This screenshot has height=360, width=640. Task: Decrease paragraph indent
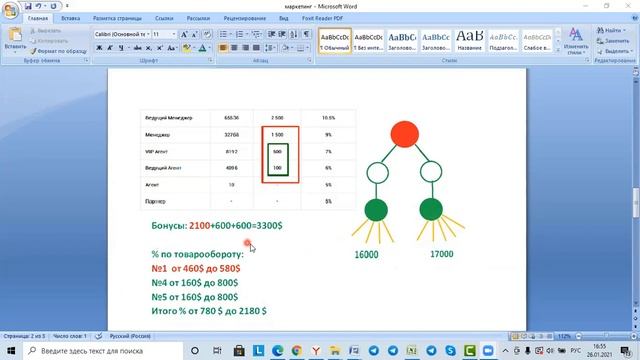tap(271, 34)
